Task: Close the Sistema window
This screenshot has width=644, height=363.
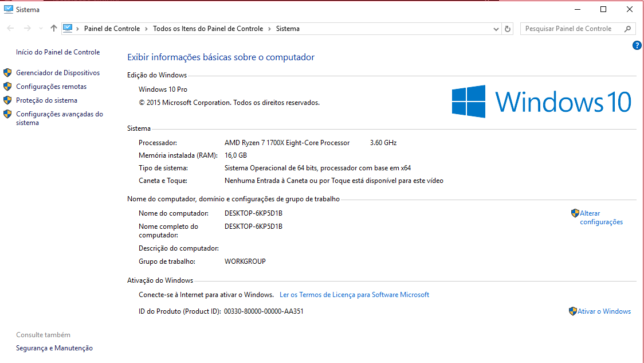Action: pos(630,9)
